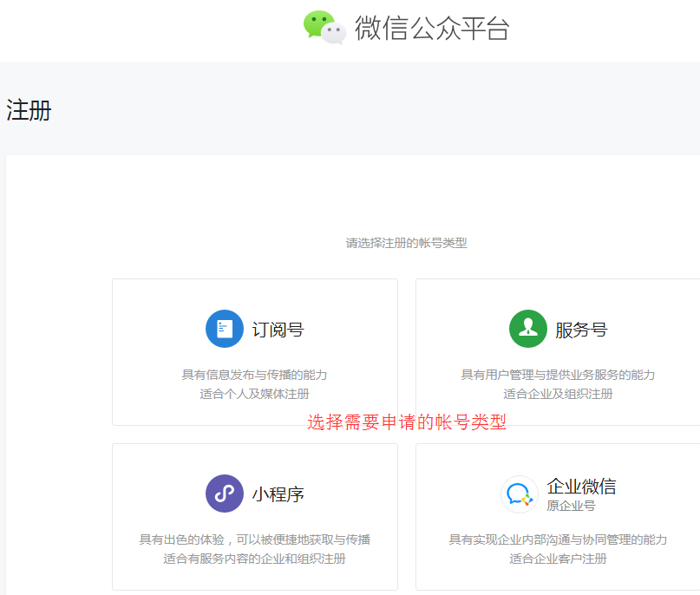Click 具有信息发布与传播的能力 description
Viewport: 700px width, 595px height.
click(254, 375)
